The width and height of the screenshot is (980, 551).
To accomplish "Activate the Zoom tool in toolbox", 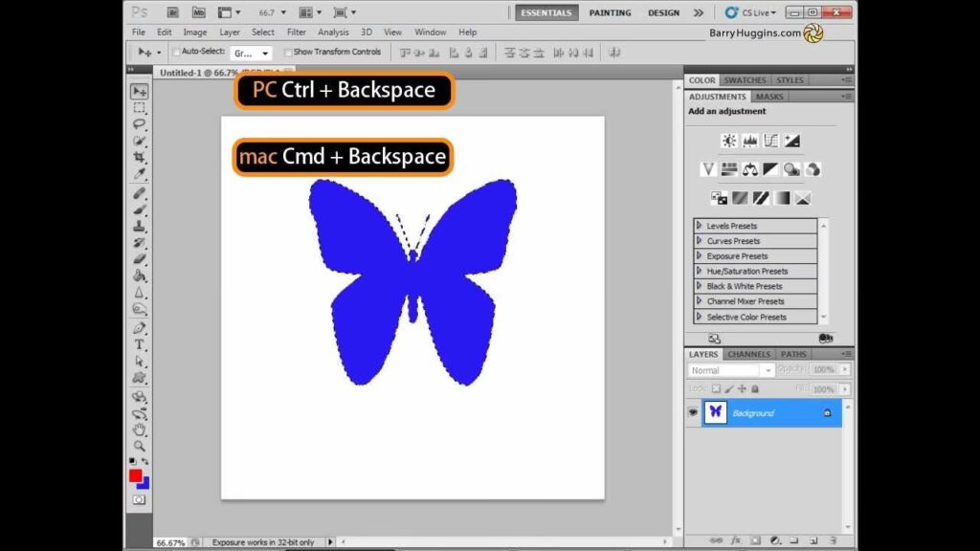I will [140, 446].
